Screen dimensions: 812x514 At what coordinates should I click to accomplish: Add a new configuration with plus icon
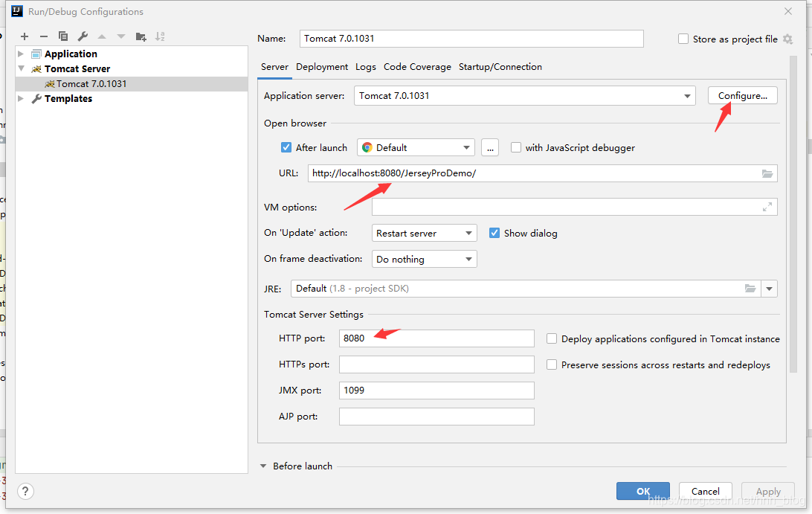[25, 36]
